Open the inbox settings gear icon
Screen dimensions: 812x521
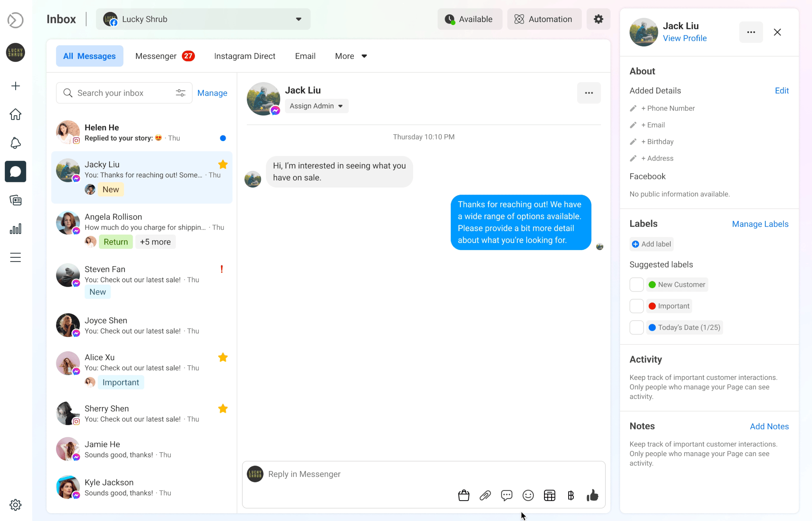(x=598, y=19)
